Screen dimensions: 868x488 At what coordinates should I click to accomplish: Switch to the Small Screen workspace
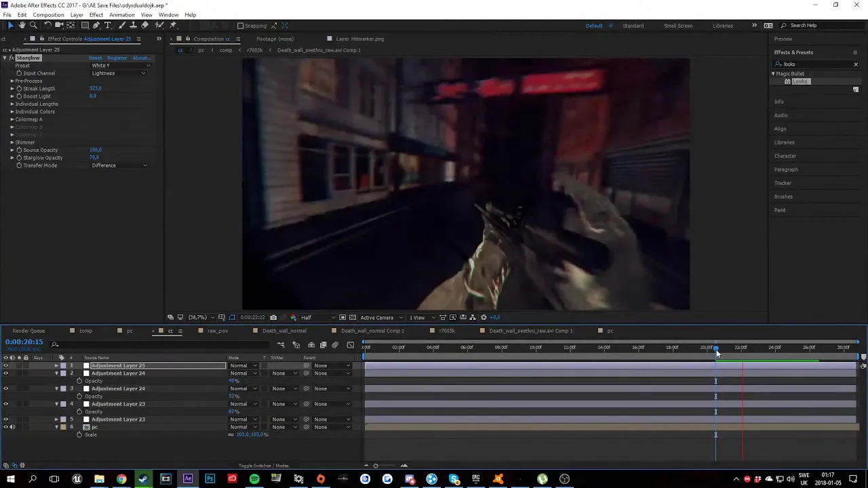tap(678, 26)
